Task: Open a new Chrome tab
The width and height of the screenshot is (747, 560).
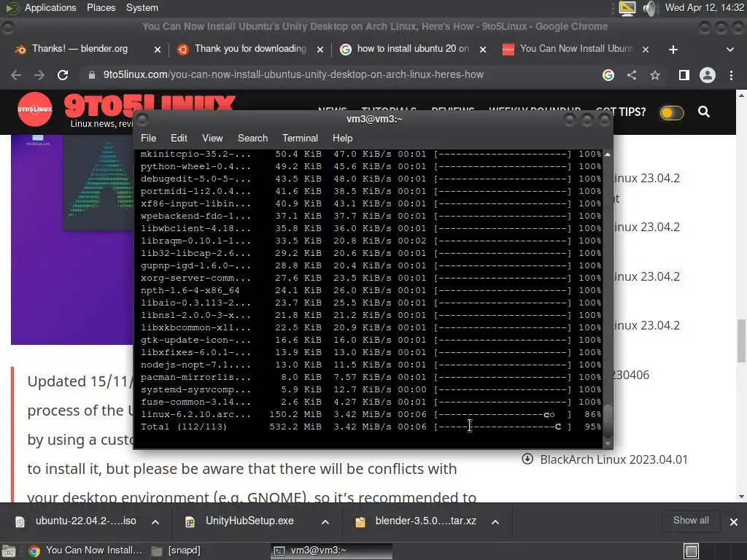Action: (x=673, y=50)
